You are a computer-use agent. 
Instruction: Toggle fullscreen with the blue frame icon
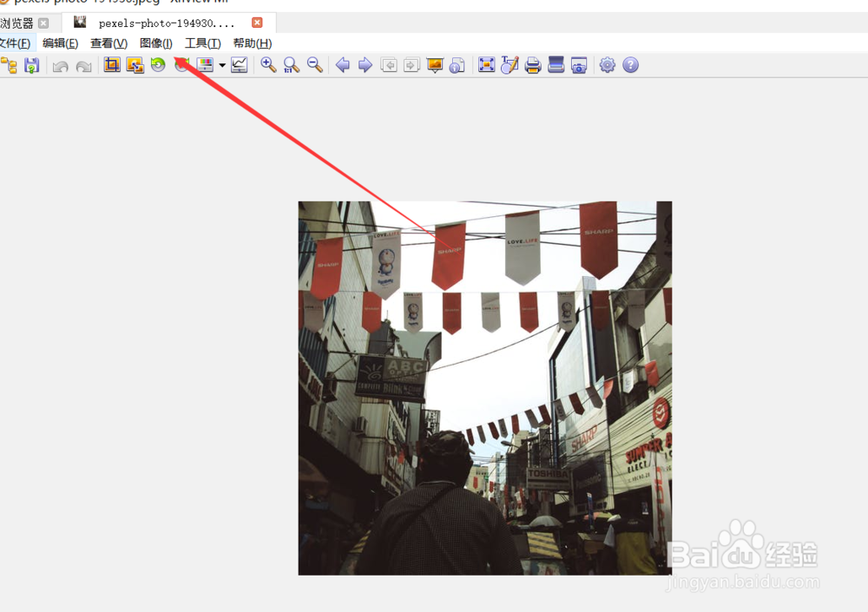486,65
